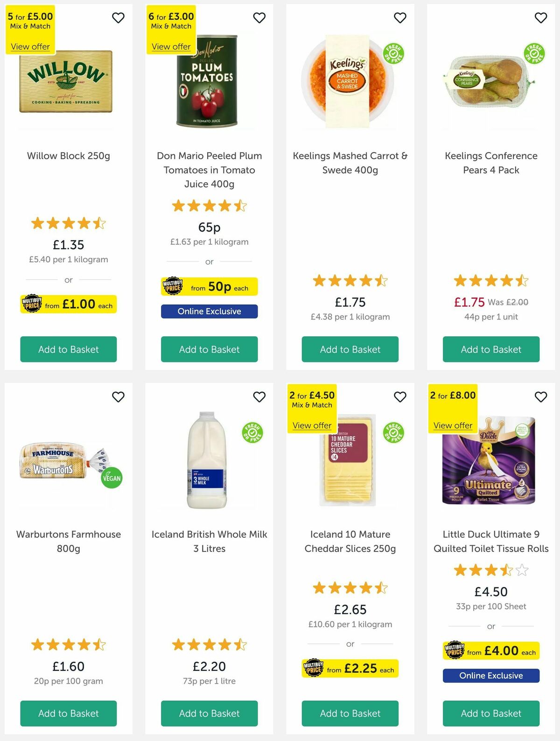
Task: Open the 2 for £4.50 Mix & Match offer
Action: (311, 425)
